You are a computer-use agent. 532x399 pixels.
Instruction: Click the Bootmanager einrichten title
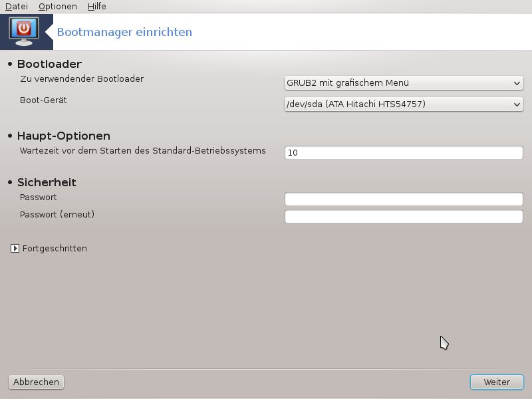click(x=124, y=32)
